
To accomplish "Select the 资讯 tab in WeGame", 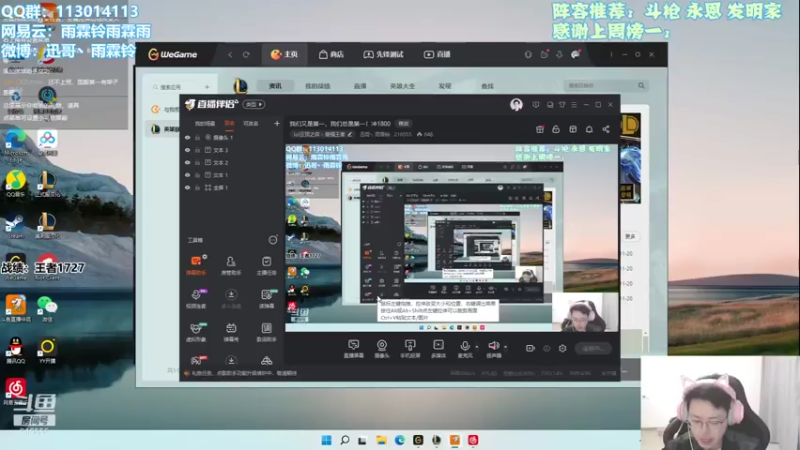I will [276, 86].
